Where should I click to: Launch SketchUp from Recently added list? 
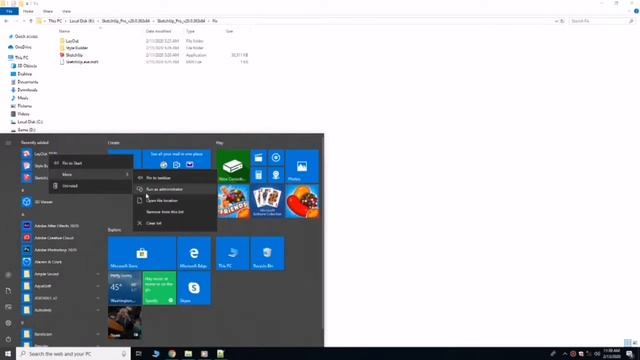[35, 178]
